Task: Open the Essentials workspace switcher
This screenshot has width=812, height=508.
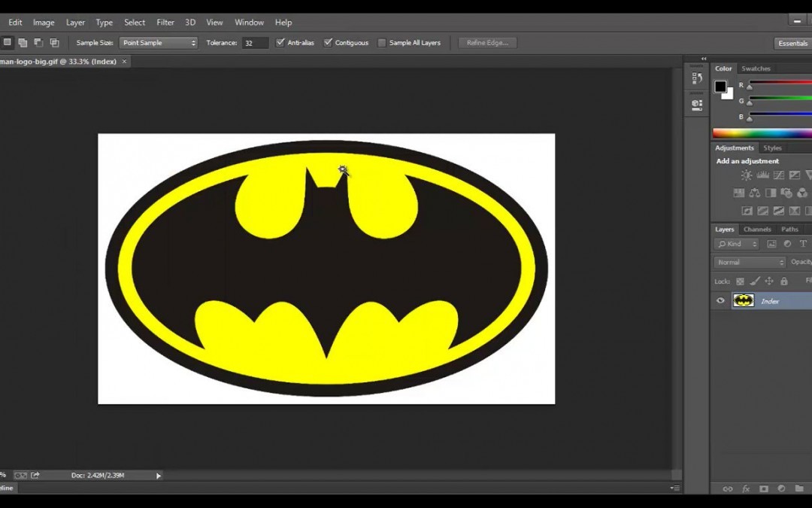Action: 793,43
